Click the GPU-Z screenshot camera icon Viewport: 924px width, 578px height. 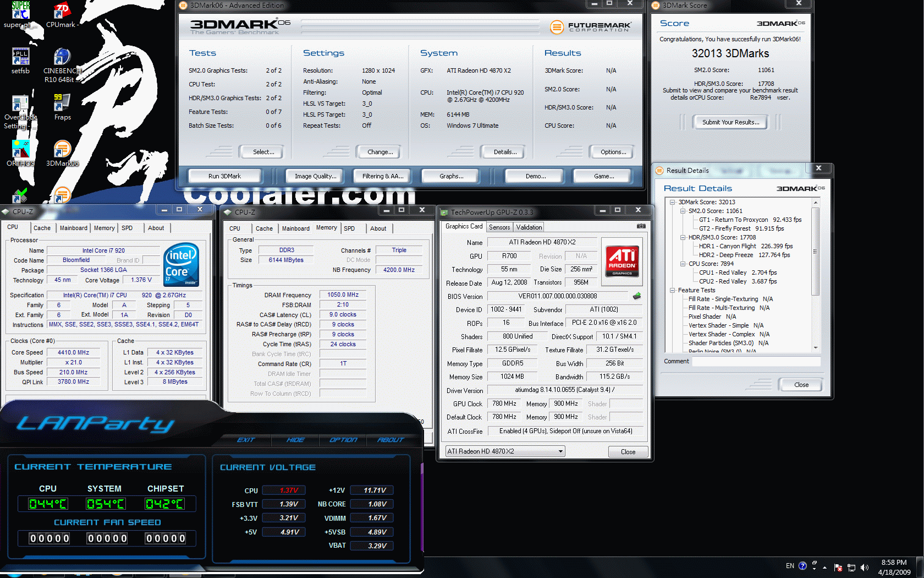tap(641, 226)
